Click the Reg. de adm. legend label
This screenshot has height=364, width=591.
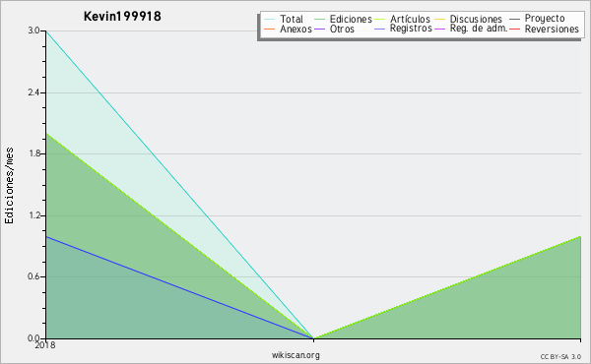click(479, 29)
